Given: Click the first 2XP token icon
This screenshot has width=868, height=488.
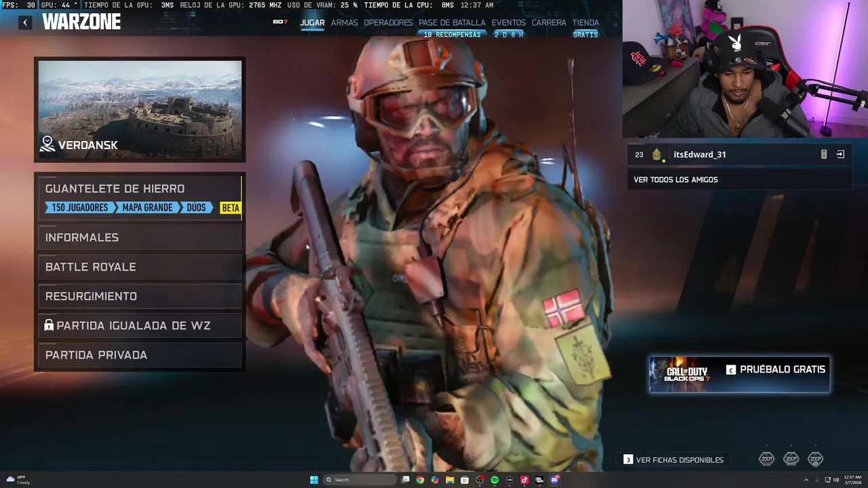Looking at the screenshot, I should coord(767,460).
